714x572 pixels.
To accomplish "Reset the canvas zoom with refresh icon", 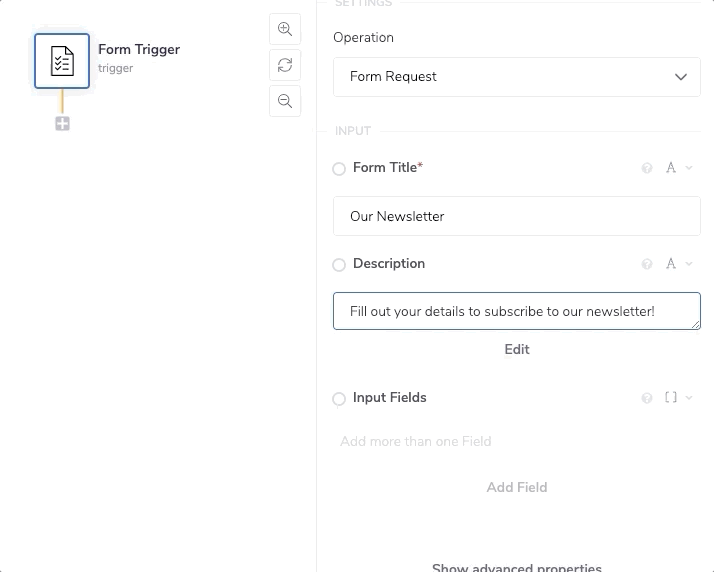I will pos(285,65).
